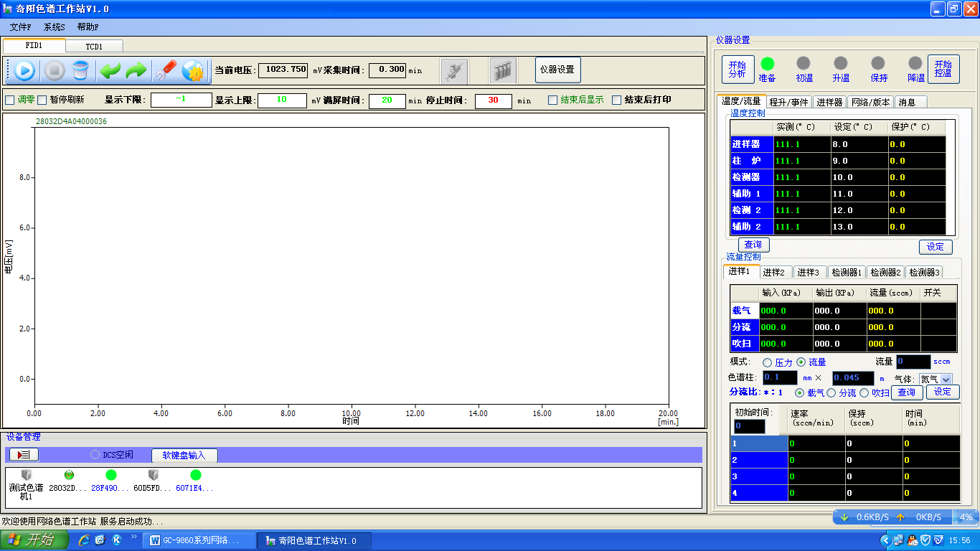
Task: Click the red wrench tool icon
Action: 165,70
